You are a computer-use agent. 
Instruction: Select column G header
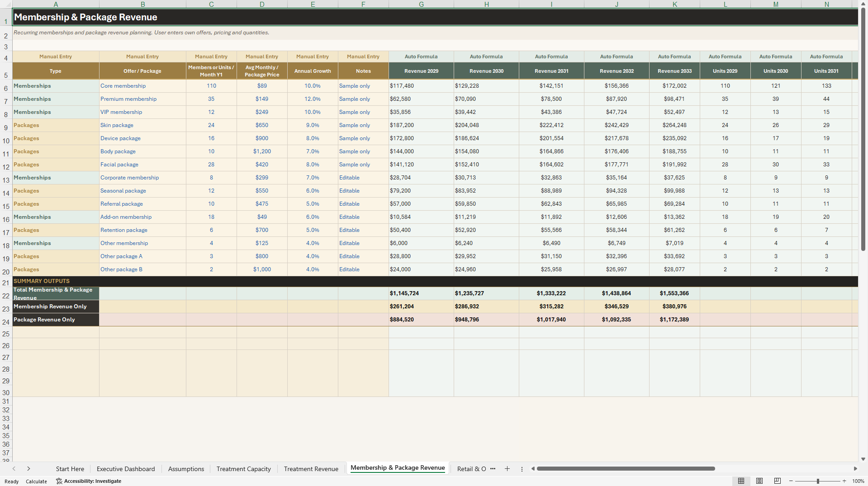pyautogui.click(x=421, y=4)
